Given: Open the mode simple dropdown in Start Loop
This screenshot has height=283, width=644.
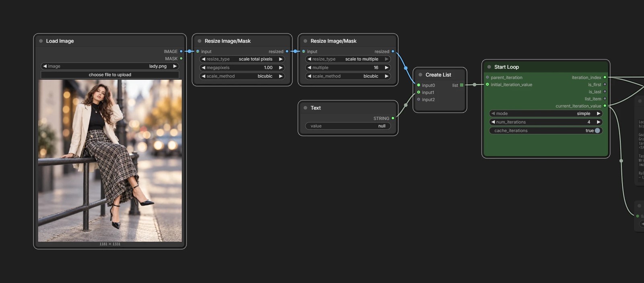Looking at the screenshot, I should (546, 114).
